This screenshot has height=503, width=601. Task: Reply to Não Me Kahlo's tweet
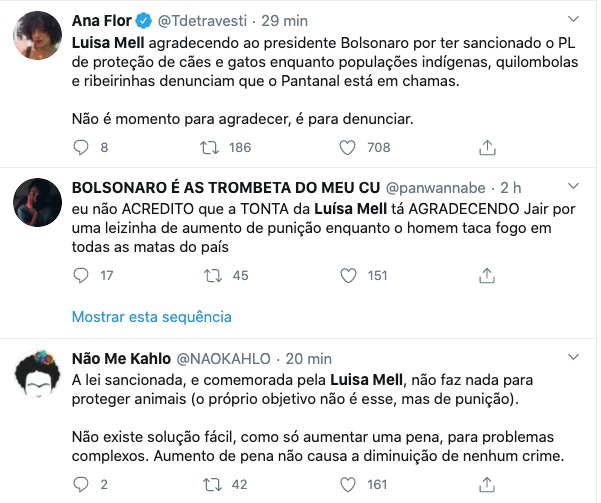[x=83, y=485]
